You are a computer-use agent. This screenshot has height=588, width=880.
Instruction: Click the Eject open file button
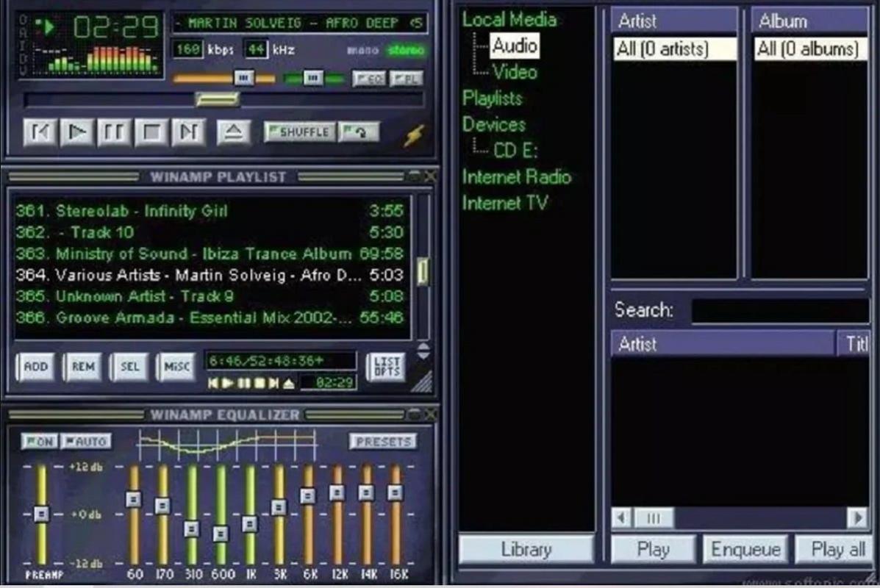pos(234,132)
